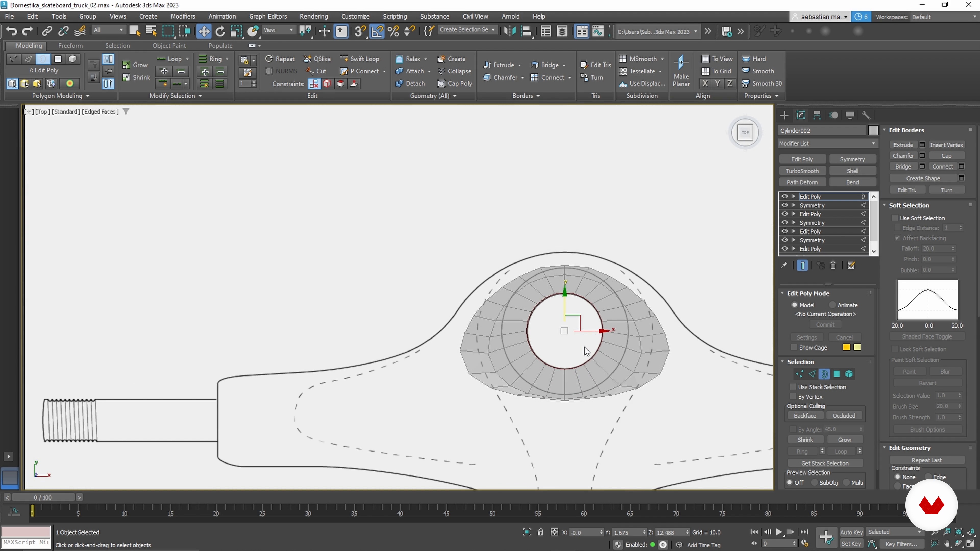Select Element sub-object level in Selection rollout
The height and width of the screenshot is (551, 980).
(x=849, y=374)
